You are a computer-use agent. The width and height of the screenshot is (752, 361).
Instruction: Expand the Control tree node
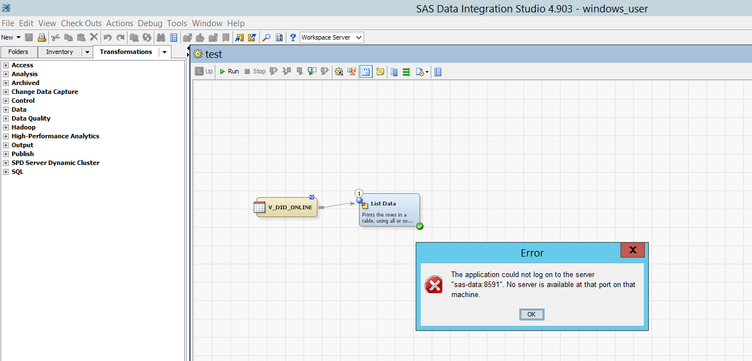6,101
